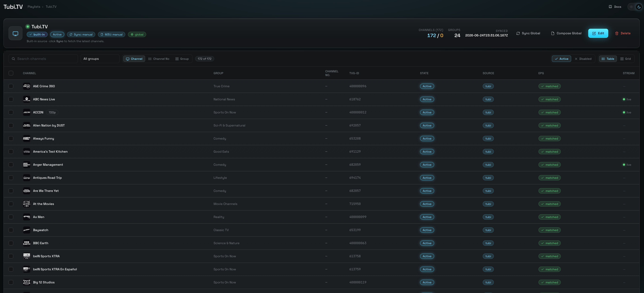Viewport: 644px width, 293px height.
Task: Click the built-in badge
Action: point(37,35)
